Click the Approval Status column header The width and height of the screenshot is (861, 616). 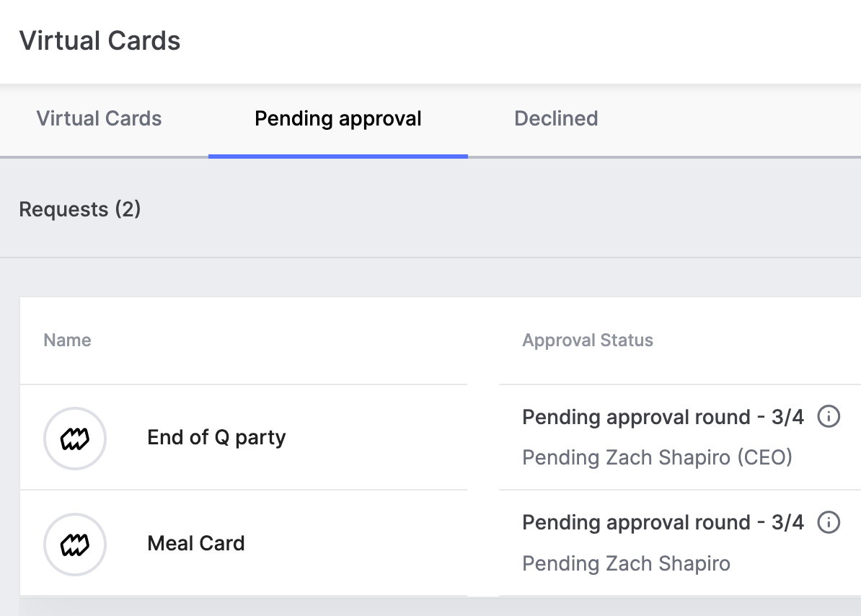[588, 340]
